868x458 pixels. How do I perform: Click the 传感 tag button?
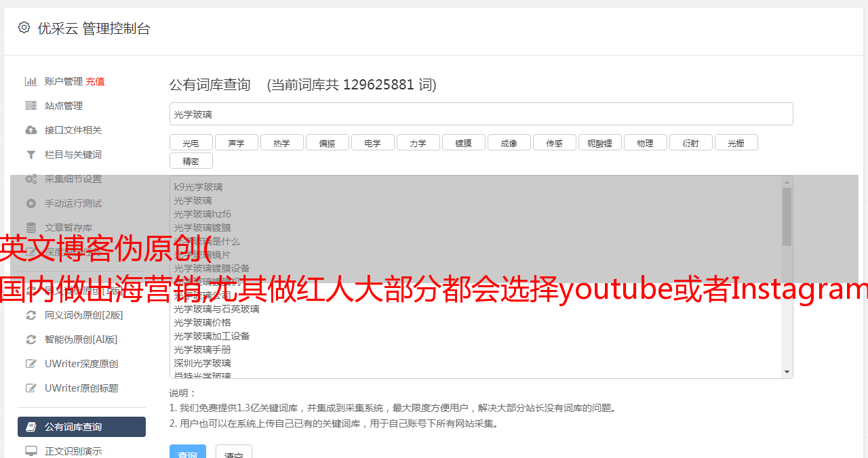[x=554, y=142]
